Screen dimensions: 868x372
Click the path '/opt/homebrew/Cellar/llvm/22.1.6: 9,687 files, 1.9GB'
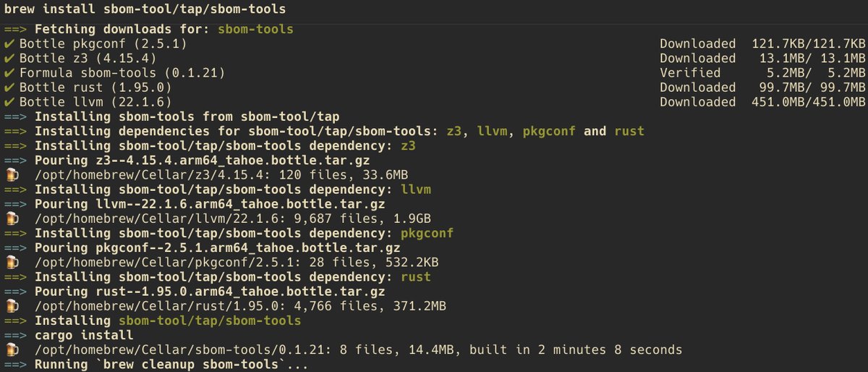click(x=233, y=219)
